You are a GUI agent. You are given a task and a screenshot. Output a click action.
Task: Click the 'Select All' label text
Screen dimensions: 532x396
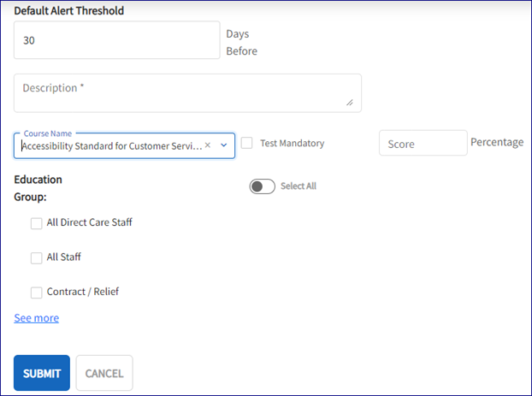tap(299, 186)
